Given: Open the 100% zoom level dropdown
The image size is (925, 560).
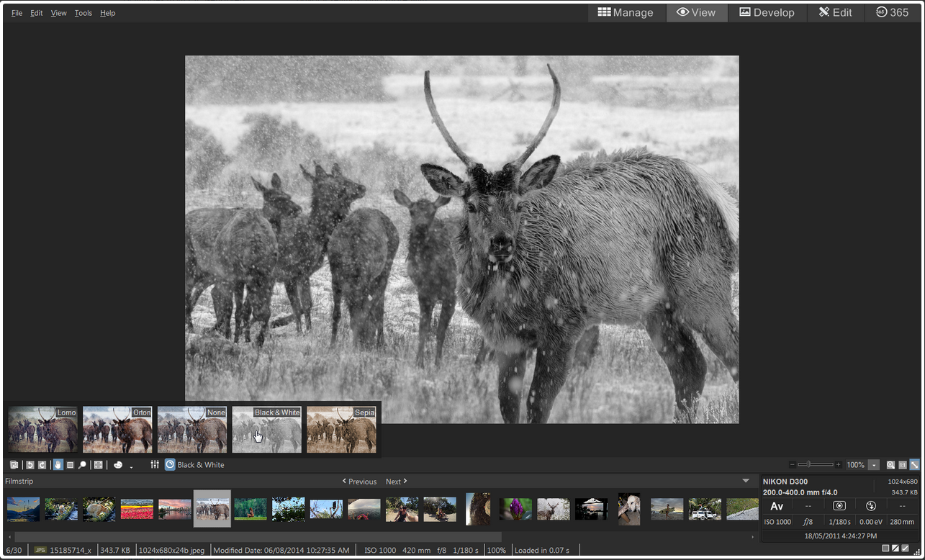Looking at the screenshot, I should 874,465.
